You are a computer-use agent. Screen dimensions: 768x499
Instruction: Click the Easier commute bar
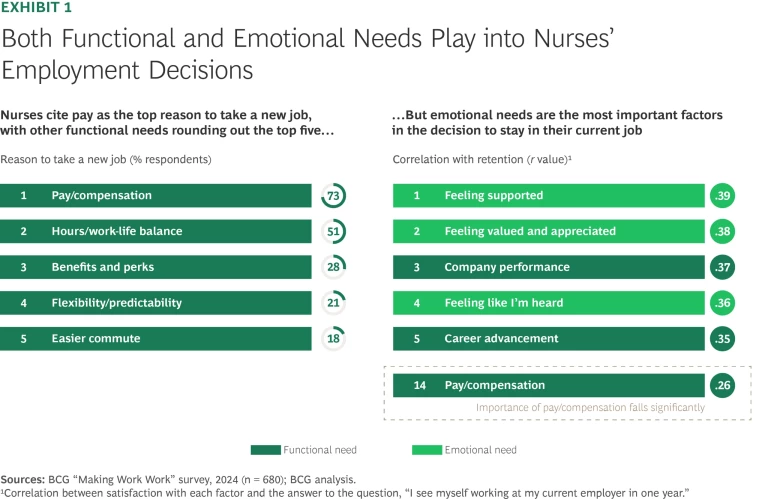pos(156,338)
